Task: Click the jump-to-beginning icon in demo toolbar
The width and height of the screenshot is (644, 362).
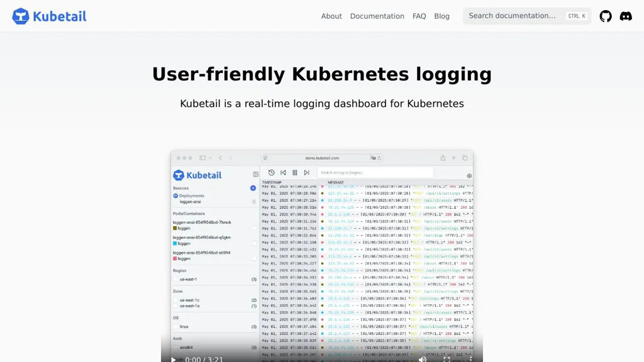Action: tap(283, 173)
